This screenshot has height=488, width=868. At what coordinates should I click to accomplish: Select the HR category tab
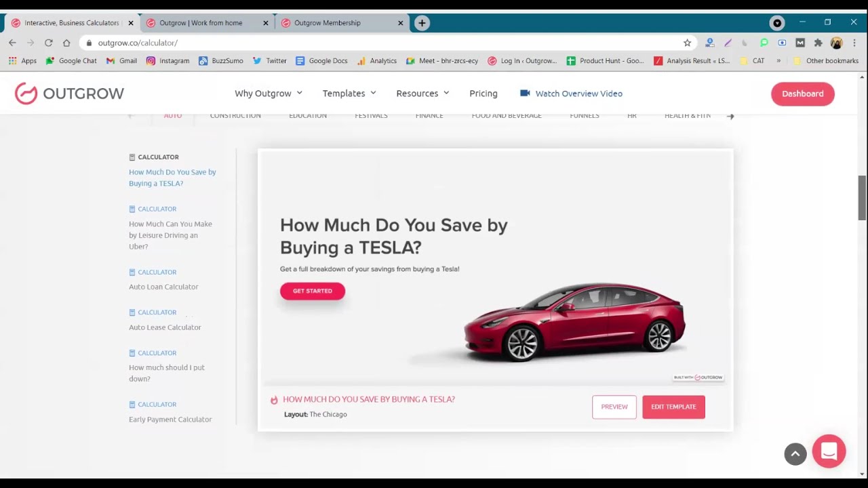point(632,116)
